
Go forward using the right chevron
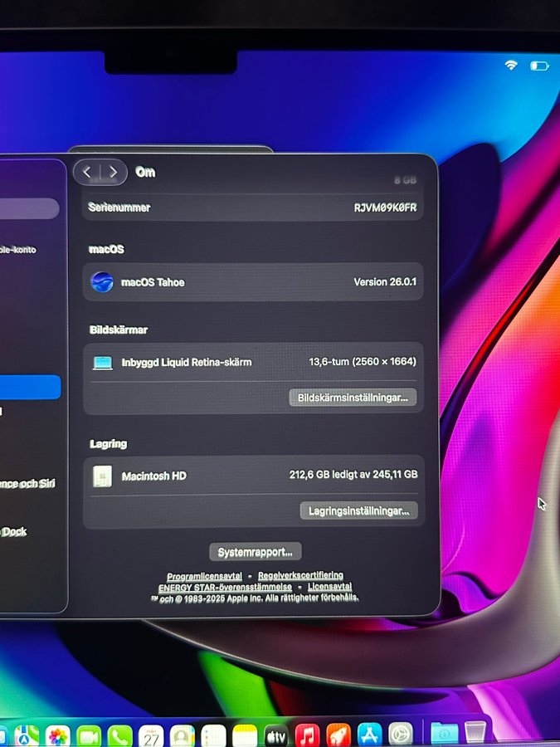coord(113,173)
